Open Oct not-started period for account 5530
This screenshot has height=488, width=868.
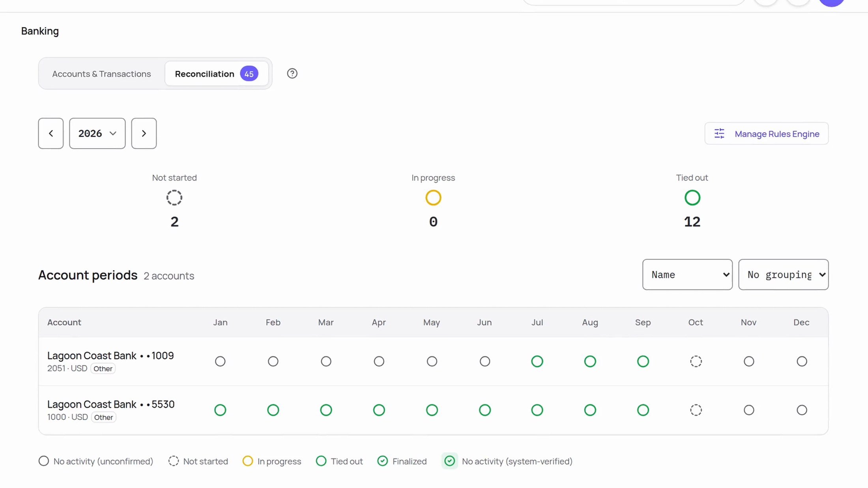[696, 410]
